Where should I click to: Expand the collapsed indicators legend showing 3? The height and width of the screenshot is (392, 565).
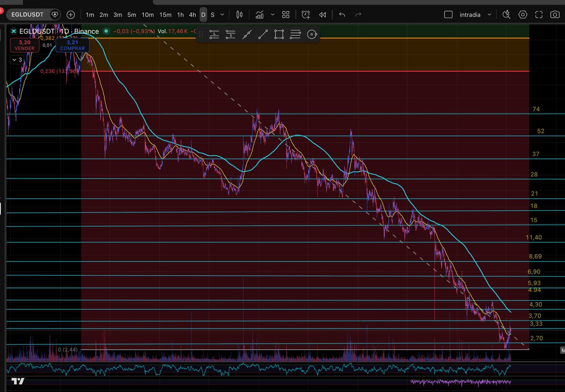17,60
